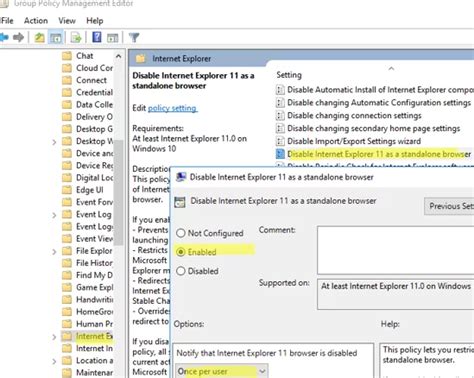Click the Event Log folder icon

coord(67,214)
